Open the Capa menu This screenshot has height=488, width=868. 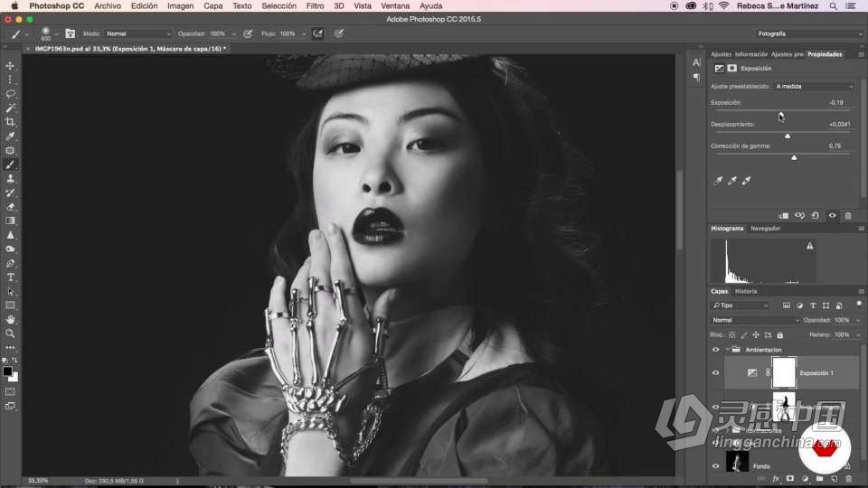click(x=212, y=6)
